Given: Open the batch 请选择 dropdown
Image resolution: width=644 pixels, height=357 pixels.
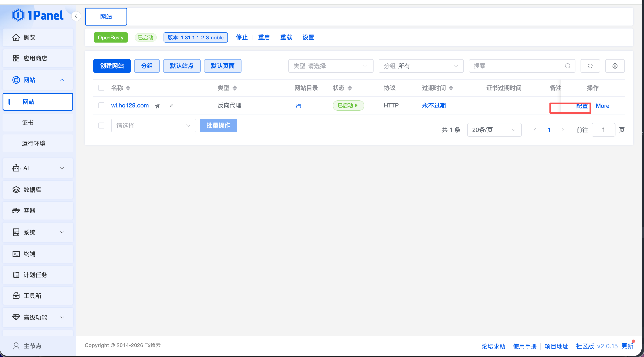Looking at the screenshot, I should (x=154, y=125).
